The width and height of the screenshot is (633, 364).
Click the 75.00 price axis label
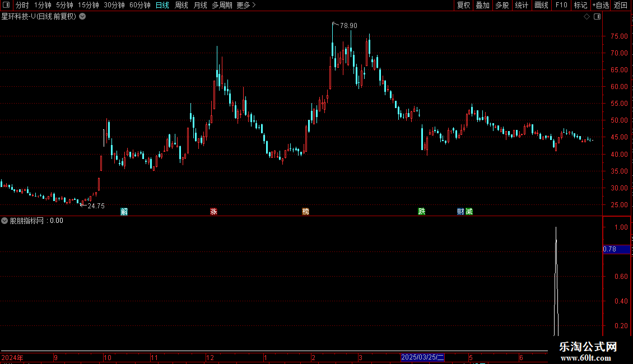point(619,36)
